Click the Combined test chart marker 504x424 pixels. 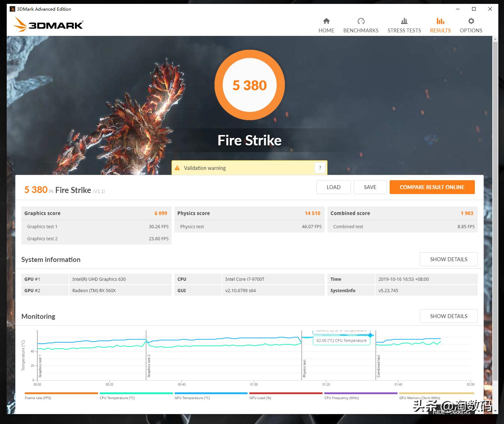point(379,366)
